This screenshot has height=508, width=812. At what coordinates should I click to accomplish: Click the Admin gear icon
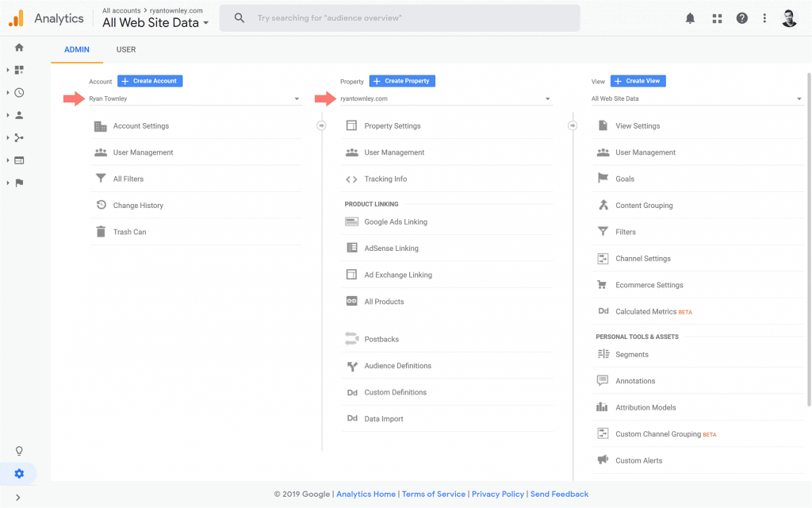(19, 474)
